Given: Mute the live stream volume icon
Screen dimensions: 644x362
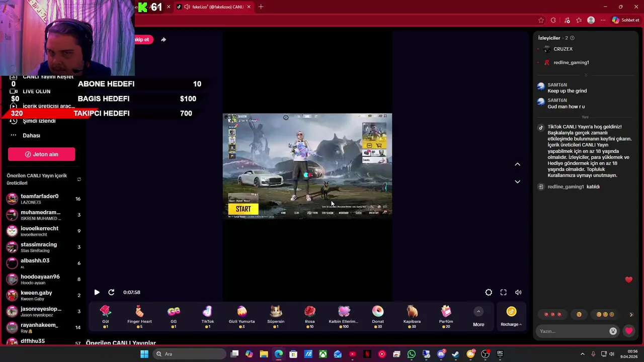Looking at the screenshot, I should 518,293.
